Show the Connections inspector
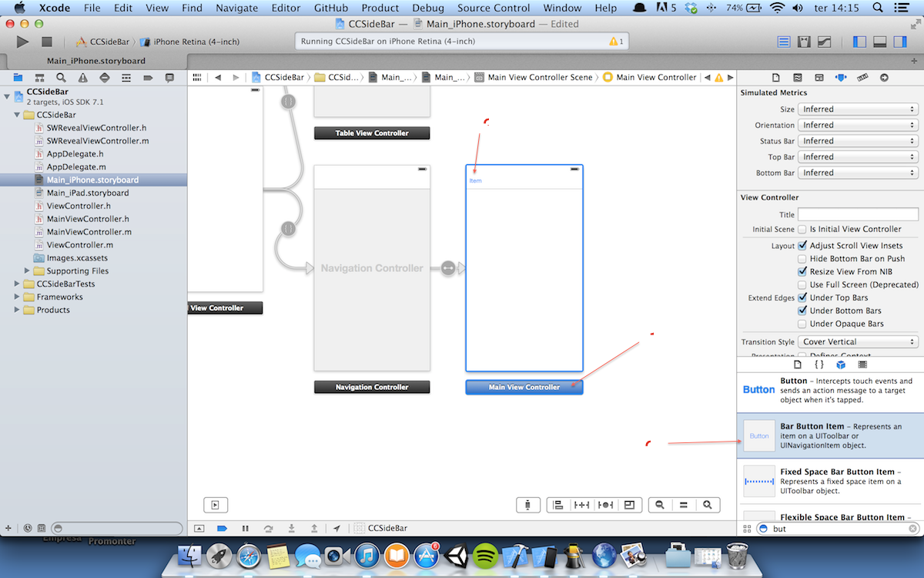The width and height of the screenshot is (924, 578). (x=884, y=77)
